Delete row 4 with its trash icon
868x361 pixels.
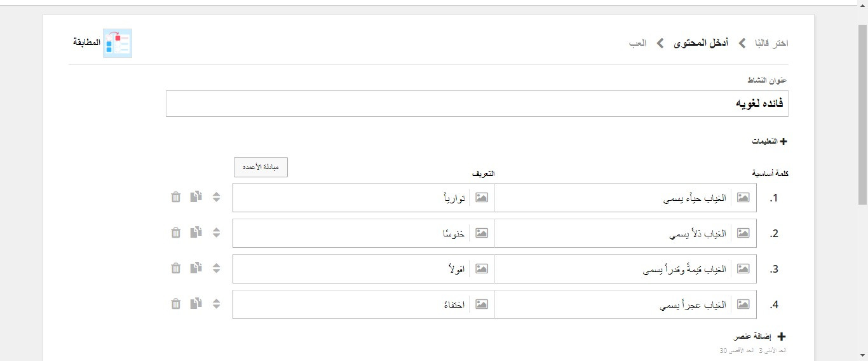coord(176,304)
